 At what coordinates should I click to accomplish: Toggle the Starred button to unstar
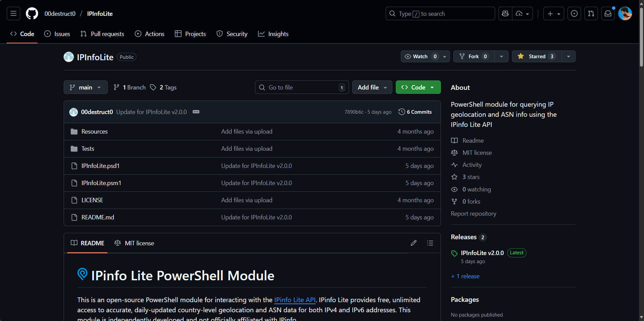[537, 57]
